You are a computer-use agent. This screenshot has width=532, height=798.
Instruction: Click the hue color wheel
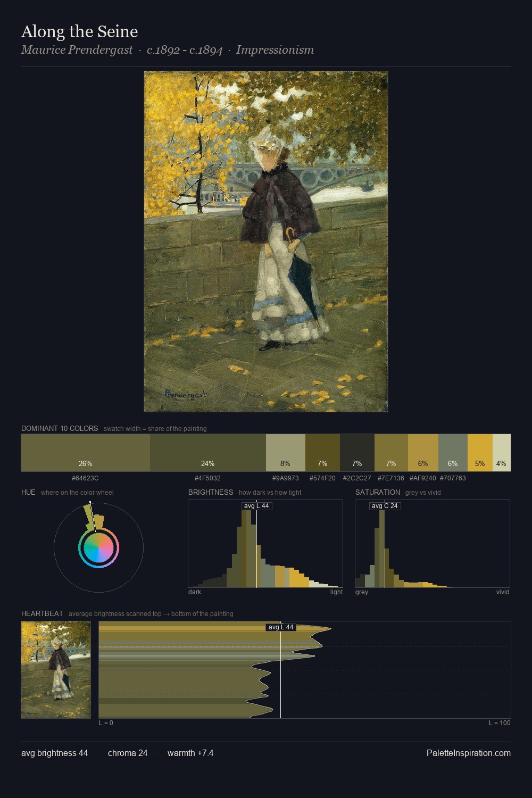[98, 547]
